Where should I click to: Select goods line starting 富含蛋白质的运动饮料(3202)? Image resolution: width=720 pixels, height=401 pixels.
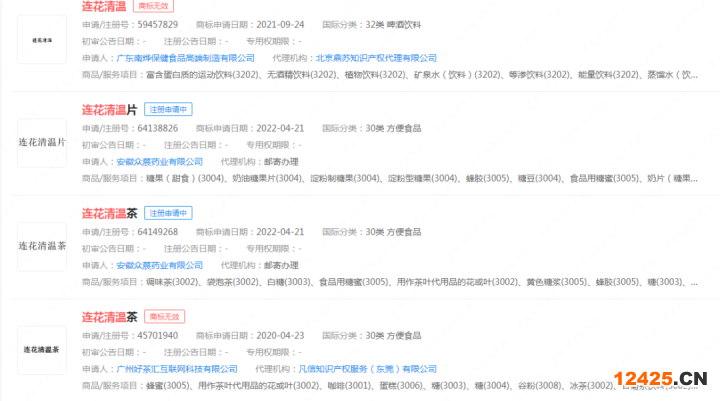(422, 74)
